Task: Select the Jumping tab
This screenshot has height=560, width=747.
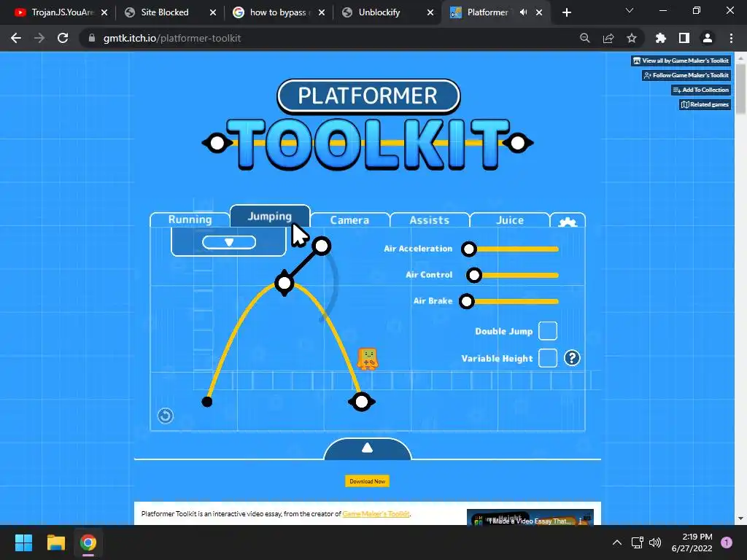Action: pyautogui.click(x=270, y=216)
